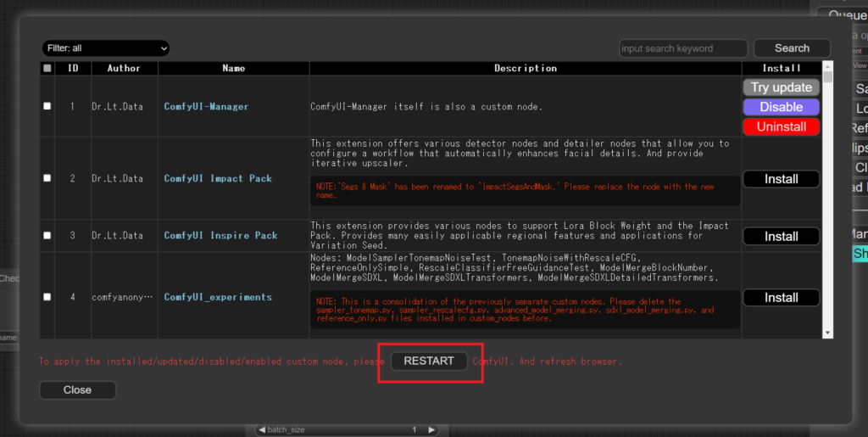The image size is (868, 437).
Task: Open the Filter: all dropdown
Action: (105, 48)
